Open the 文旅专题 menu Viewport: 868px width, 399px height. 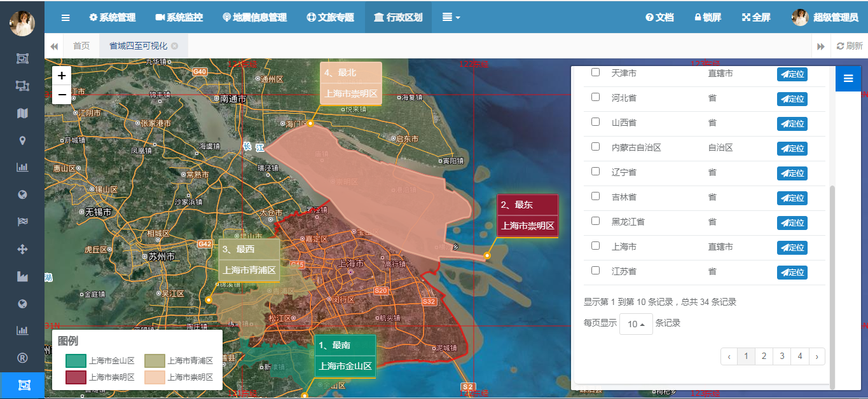point(330,17)
